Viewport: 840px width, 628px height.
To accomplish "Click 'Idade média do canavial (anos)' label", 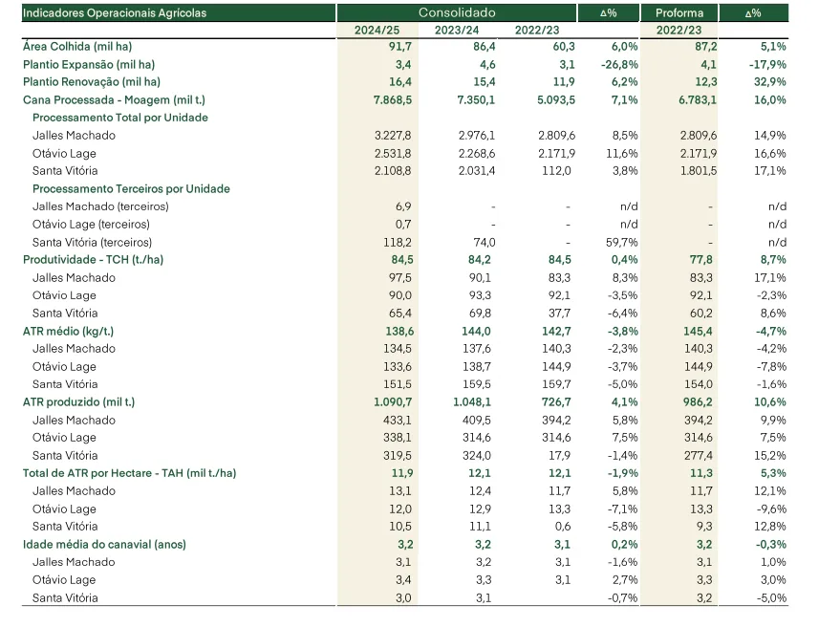I will (x=104, y=545).
